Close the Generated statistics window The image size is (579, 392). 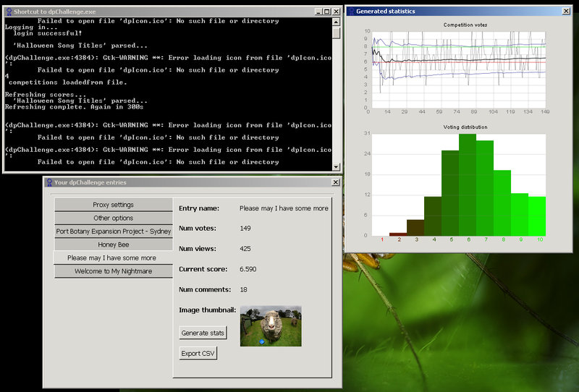[567, 11]
